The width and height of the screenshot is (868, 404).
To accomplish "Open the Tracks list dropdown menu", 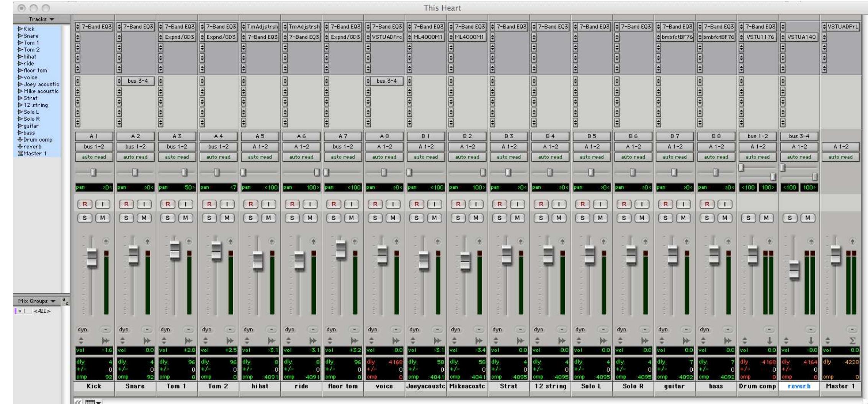I will click(42, 19).
